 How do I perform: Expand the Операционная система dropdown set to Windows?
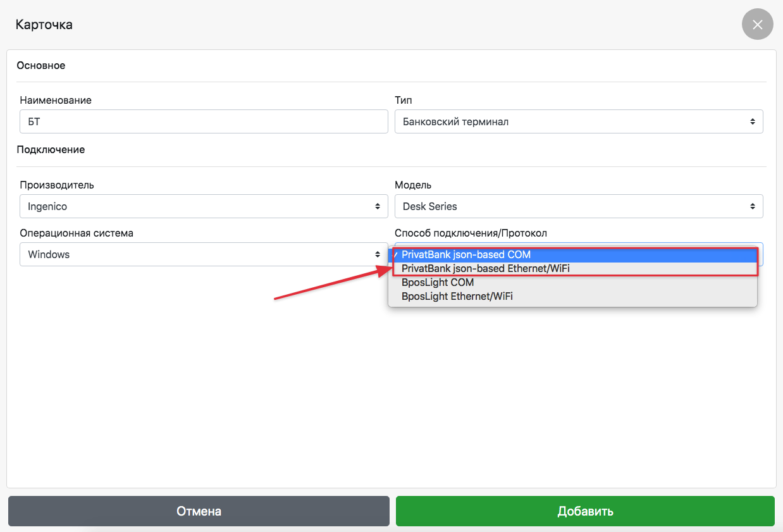(x=204, y=254)
